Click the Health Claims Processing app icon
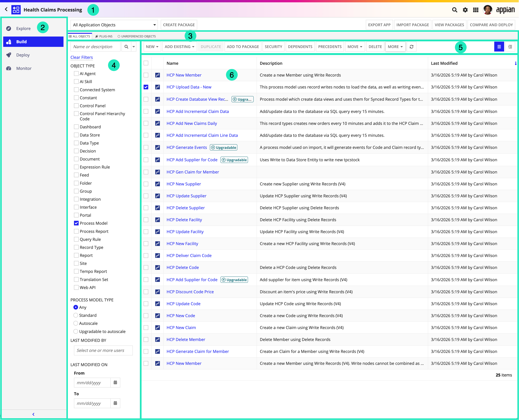 coord(16,10)
